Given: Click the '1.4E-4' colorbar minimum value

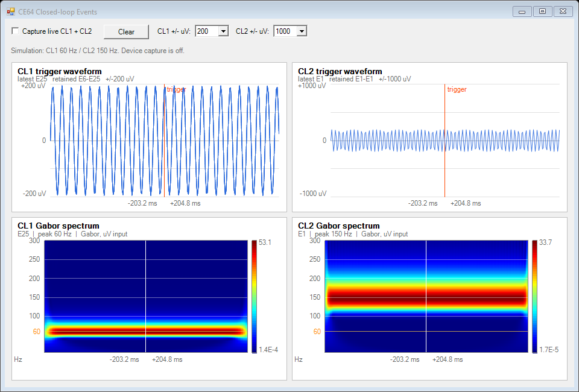Looking at the screenshot, I should (268, 350).
